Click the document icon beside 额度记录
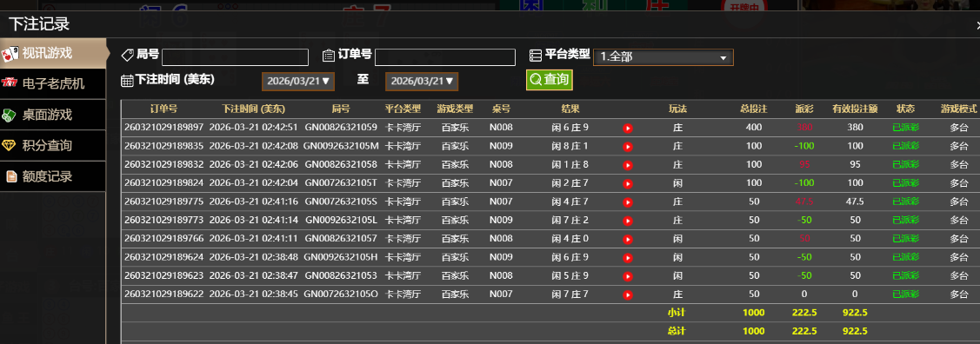 coord(10,176)
